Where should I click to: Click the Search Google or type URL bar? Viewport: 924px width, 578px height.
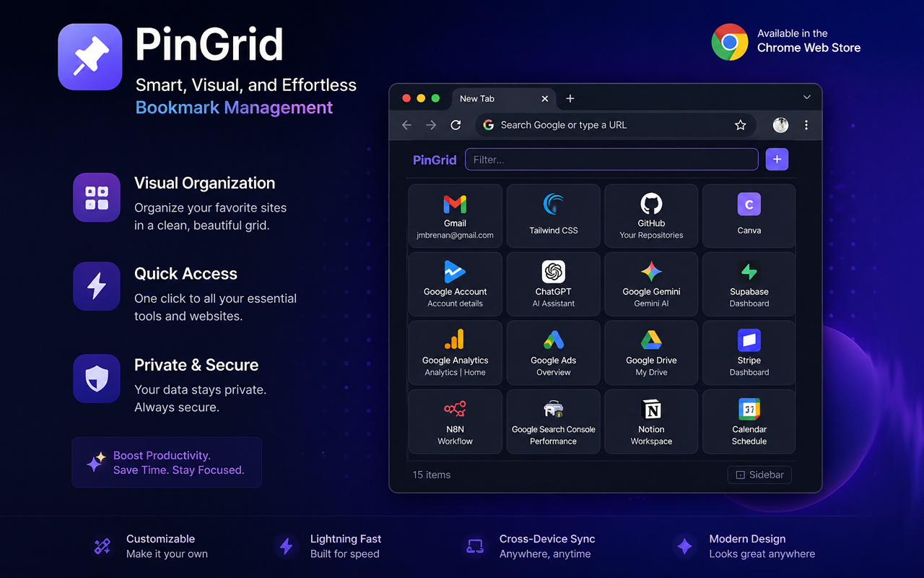[615, 125]
